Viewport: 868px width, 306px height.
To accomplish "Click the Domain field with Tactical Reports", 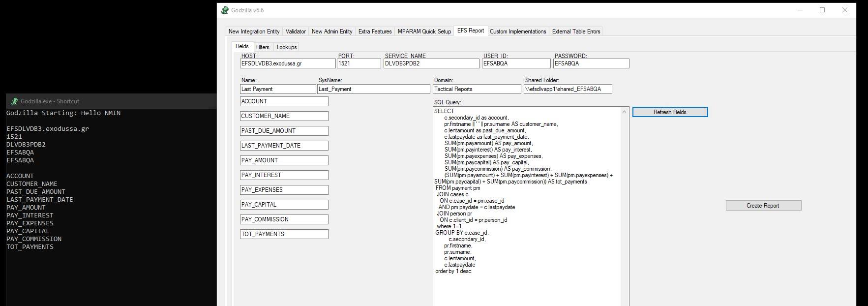I will click(x=477, y=89).
